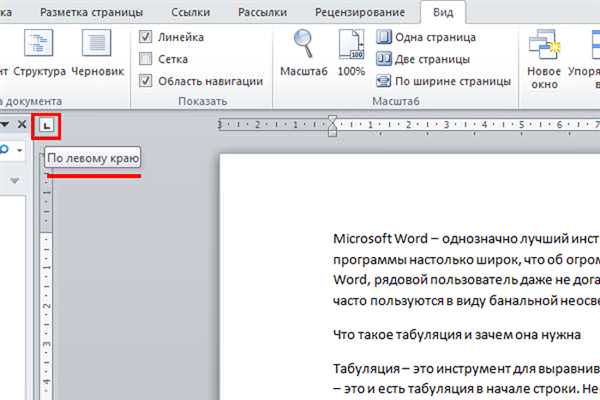Viewport: 600px width, 400px height.
Task: Expand the search options dropdown arrow
Action: pyautogui.click(x=20, y=150)
